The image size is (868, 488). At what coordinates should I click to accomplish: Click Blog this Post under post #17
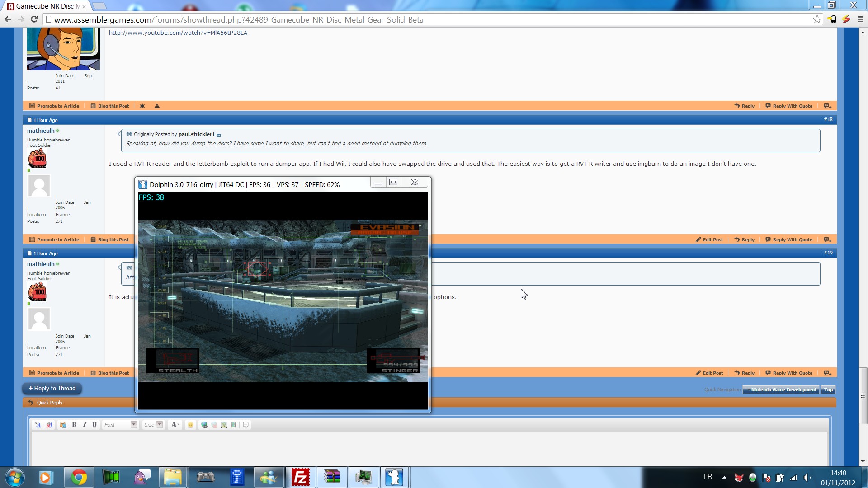110,106
